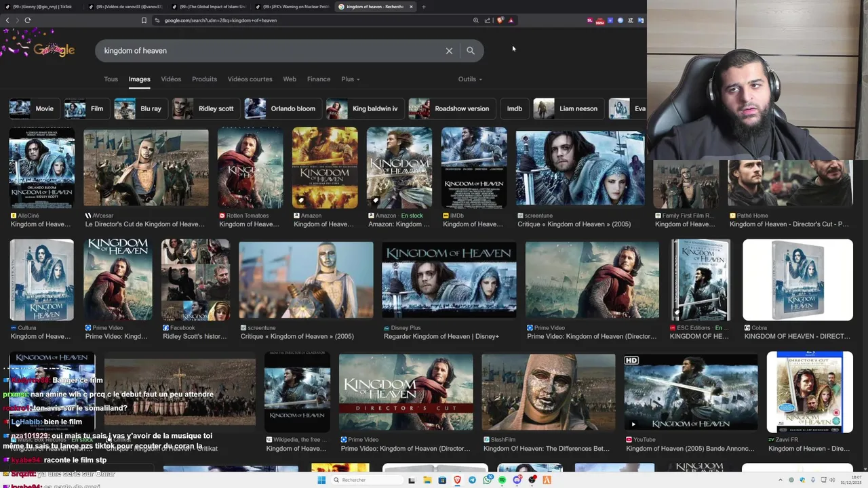
Task: Click the magnifier search button
Action: pyautogui.click(x=471, y=51)
